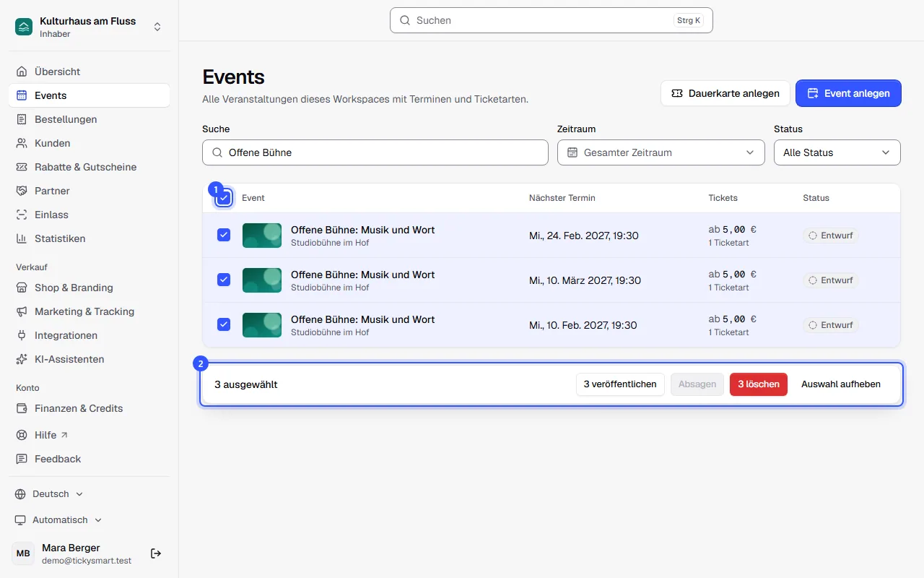Click the Statistiken bar chart icon
924x578 pixels.
pyautogui.click(x=22, y=238)
